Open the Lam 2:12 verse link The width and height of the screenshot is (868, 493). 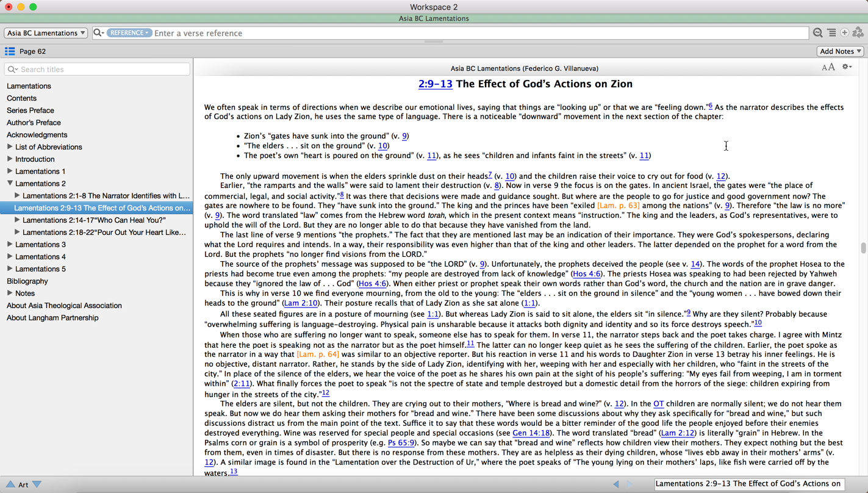678,433
